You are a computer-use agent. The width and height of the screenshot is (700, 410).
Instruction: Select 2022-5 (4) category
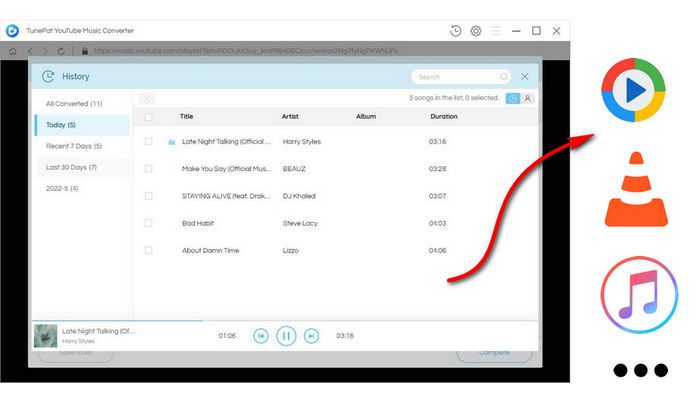pyautogui.click(x=83, y=188)
